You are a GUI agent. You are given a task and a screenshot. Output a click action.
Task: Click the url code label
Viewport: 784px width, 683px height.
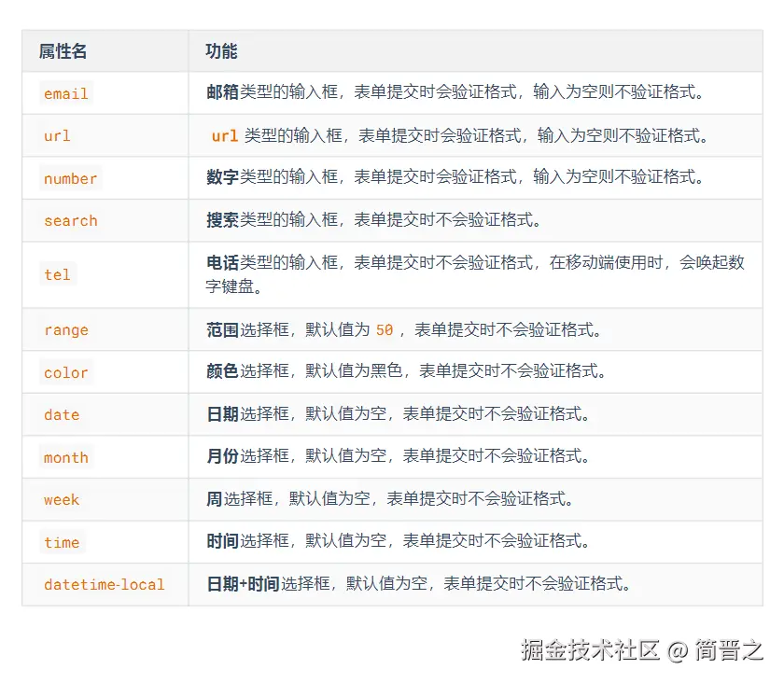(x=56, y=135)
